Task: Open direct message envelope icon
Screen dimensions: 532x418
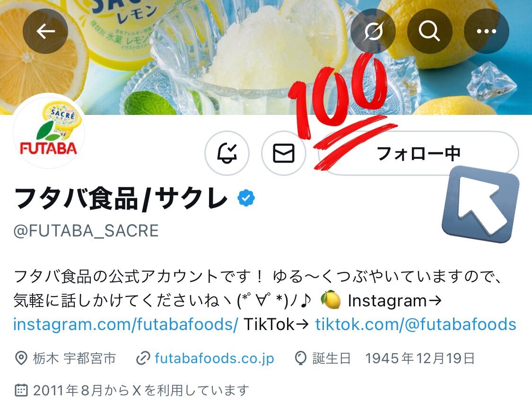Action: pyautogui.click(x=284, y=153)
